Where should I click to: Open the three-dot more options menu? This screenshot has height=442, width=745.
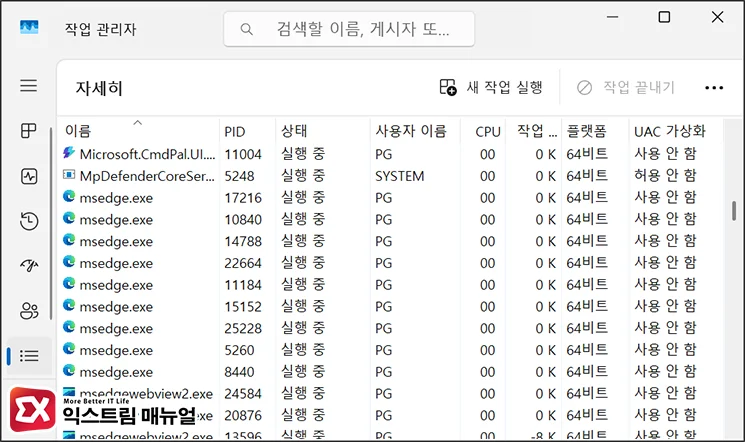point(714,87)
